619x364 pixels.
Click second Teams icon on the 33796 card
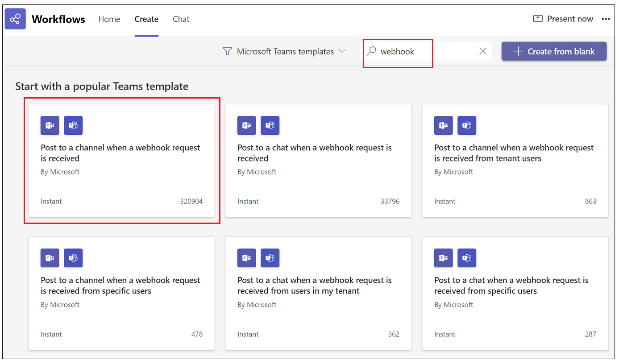(x=270, y=125)
